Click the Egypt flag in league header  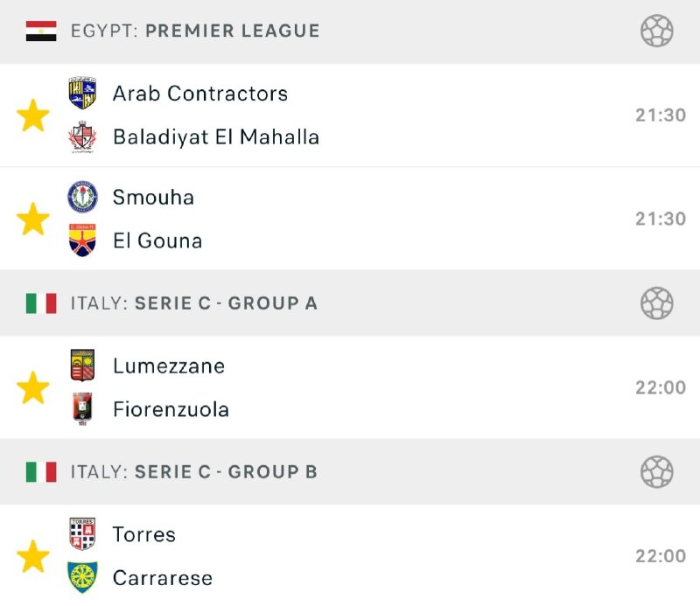coord(41,31)
